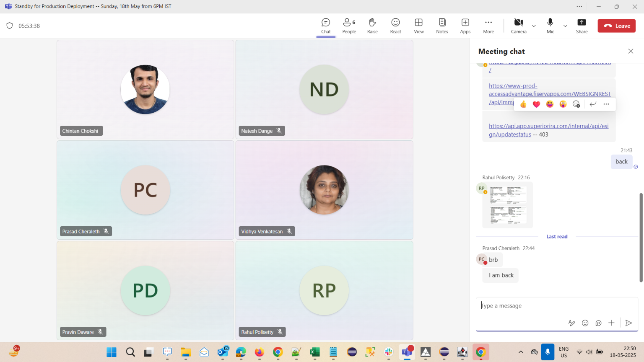644x362 pixels.
Task: Open Slack from the taskbar
Action: [389, 352]
